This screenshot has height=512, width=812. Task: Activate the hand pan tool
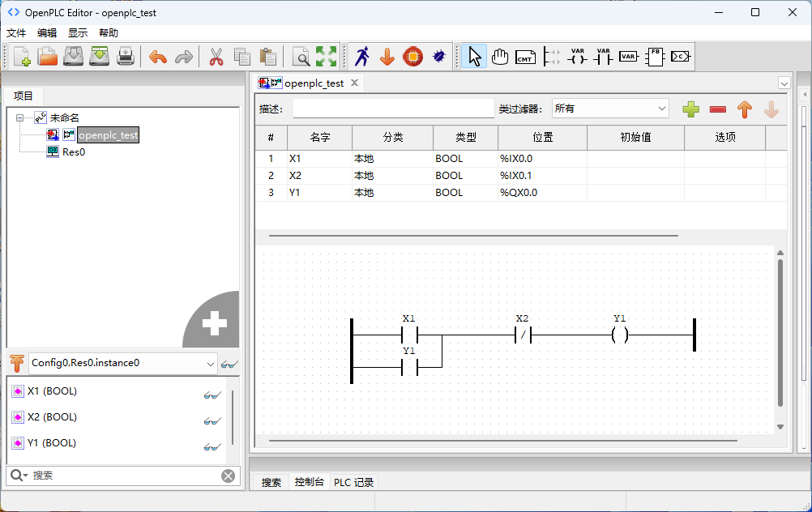(500, 57)
